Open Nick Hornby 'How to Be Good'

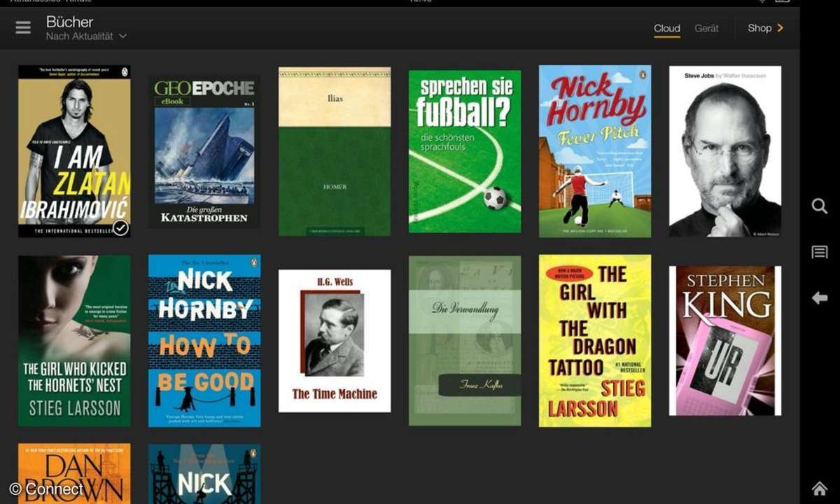204,341
